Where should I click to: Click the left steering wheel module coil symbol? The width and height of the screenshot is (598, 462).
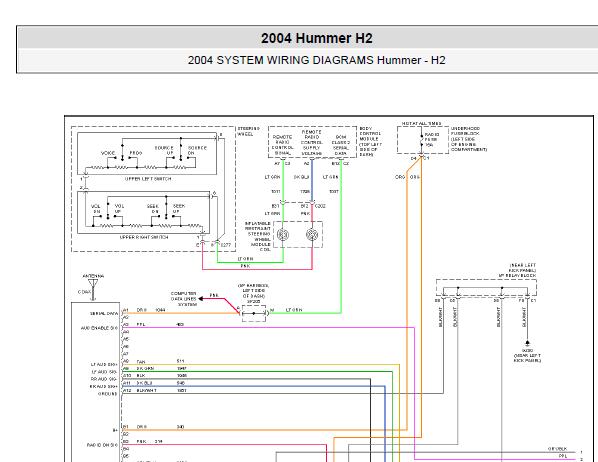pyautogui.click(x=283, y=234)
